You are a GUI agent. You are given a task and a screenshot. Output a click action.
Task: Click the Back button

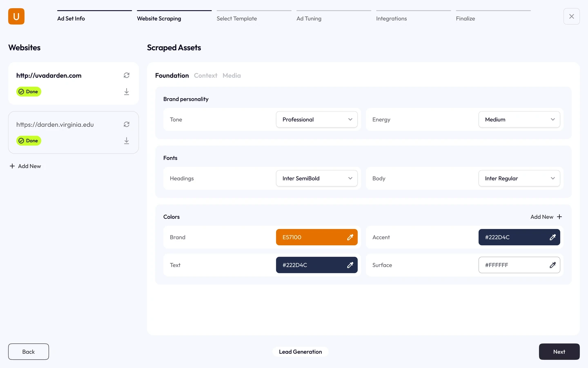tap(29, 352)
